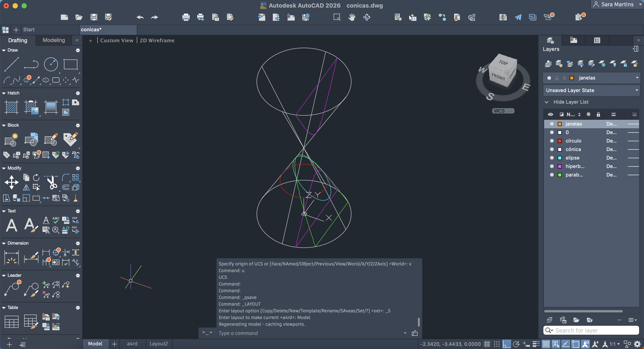
Task: Select the Hatch pattern tool
Action: [x=11, y=107]
